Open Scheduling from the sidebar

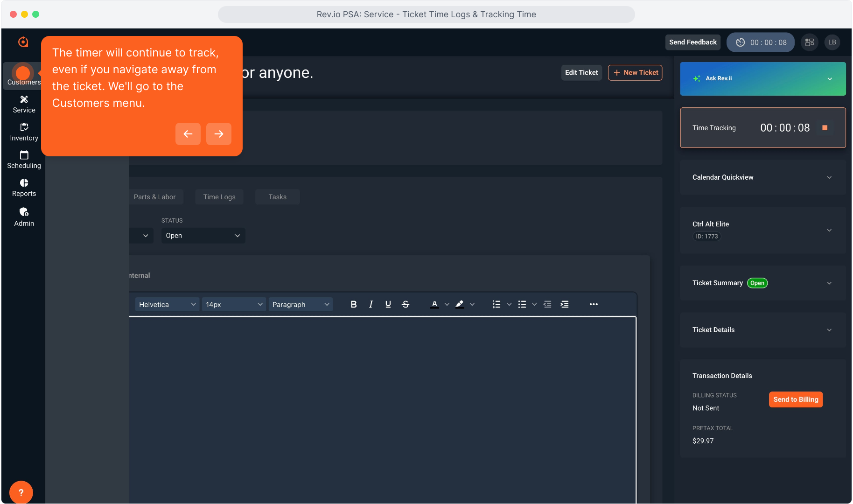click(x=24, y=160)
